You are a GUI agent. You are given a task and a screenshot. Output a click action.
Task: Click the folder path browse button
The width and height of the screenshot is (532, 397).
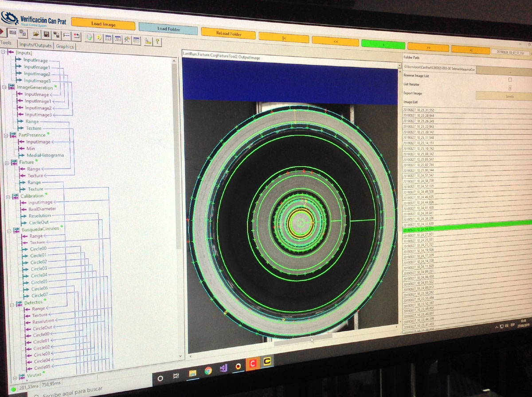click(x=505, y=71)
